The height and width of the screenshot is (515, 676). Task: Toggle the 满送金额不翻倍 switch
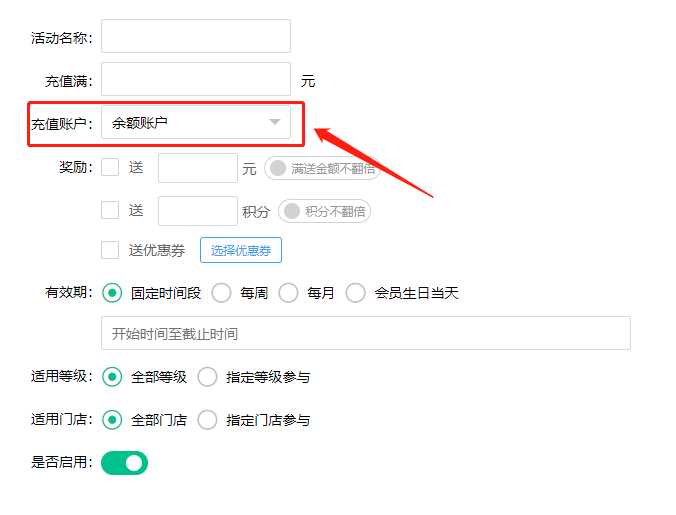(x=321, y=168)
